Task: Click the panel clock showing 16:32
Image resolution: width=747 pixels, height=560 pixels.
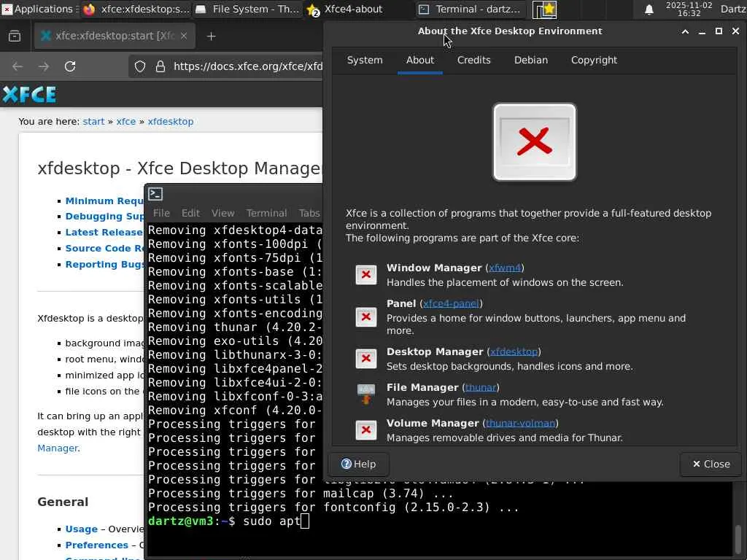Action: click(x=689, y=9)
